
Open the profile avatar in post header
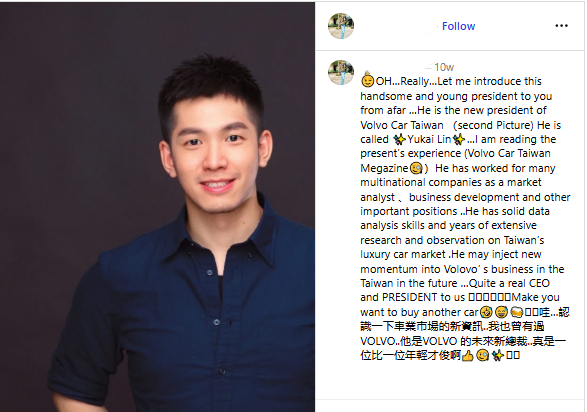[x=341, y=26]
